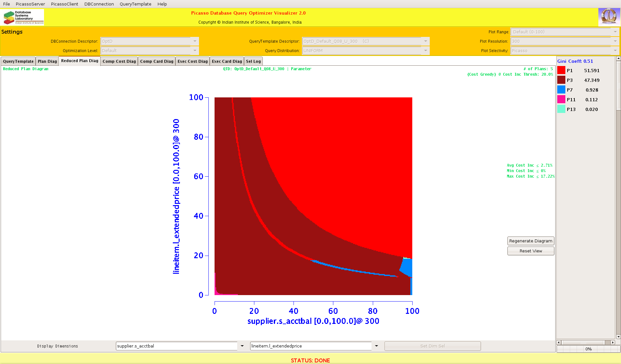Select the aqua P13 legend swatch
Image resolution: width=621 pixels, height=364 pixels.
(561, 109)
